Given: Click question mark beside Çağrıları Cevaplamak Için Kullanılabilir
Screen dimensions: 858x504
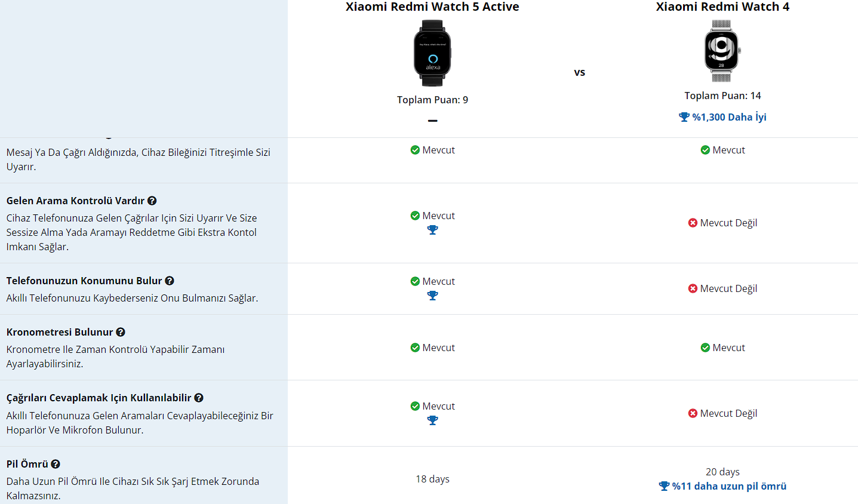Looking at the screenshot, I should coord(199,398).
